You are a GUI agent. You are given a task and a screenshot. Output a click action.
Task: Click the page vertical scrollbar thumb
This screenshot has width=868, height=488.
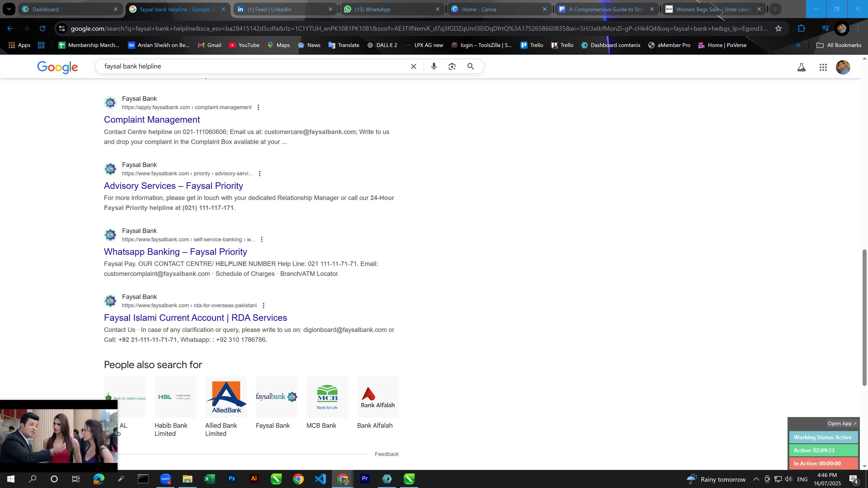864,317
